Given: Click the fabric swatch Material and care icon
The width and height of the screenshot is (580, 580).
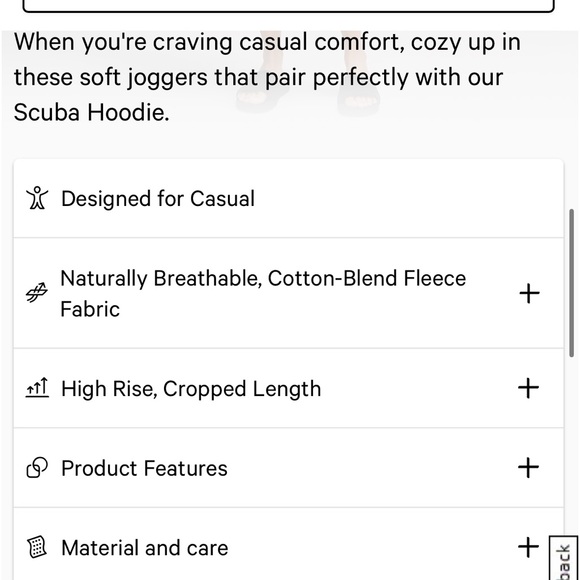Looking at the screenshot, I should (37, 547).
